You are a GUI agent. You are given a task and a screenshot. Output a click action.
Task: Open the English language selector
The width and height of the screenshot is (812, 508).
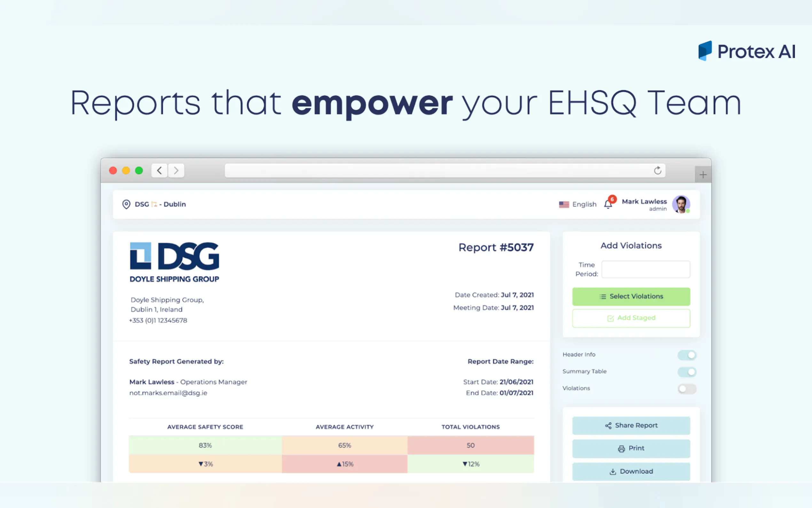pyautogui.click(x=578, y=204)
